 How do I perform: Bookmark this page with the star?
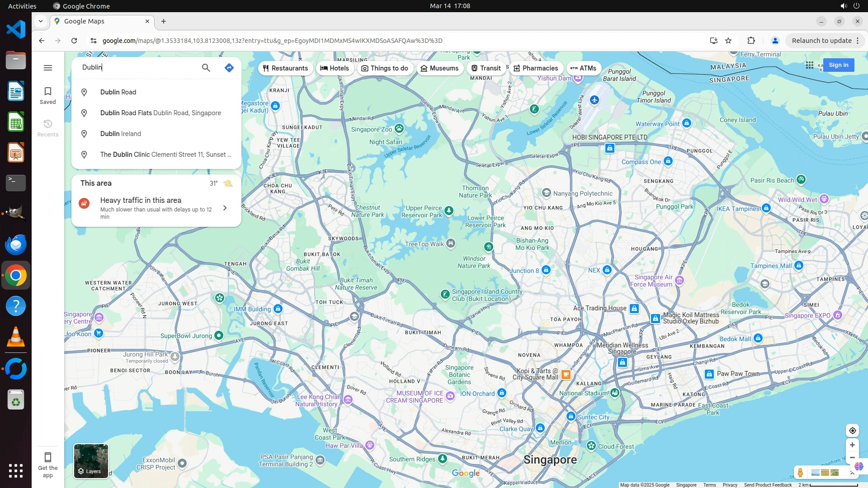click(728, 41)
